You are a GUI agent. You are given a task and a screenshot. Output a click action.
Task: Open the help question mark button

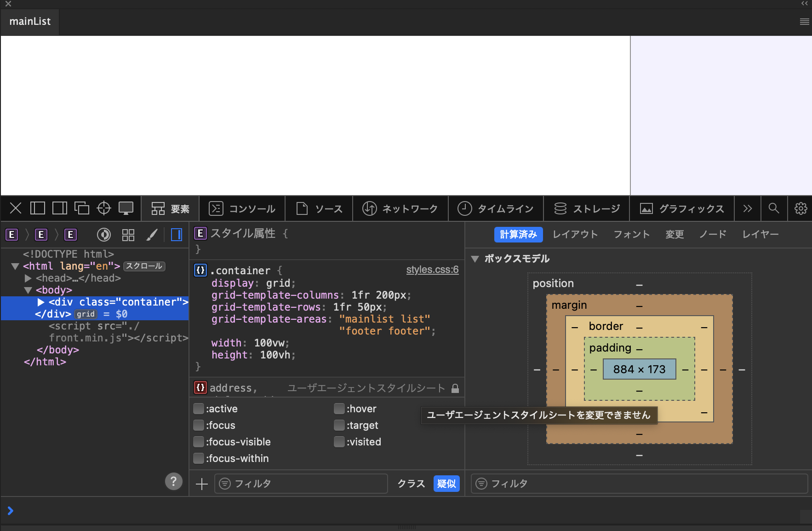[174, 481]
